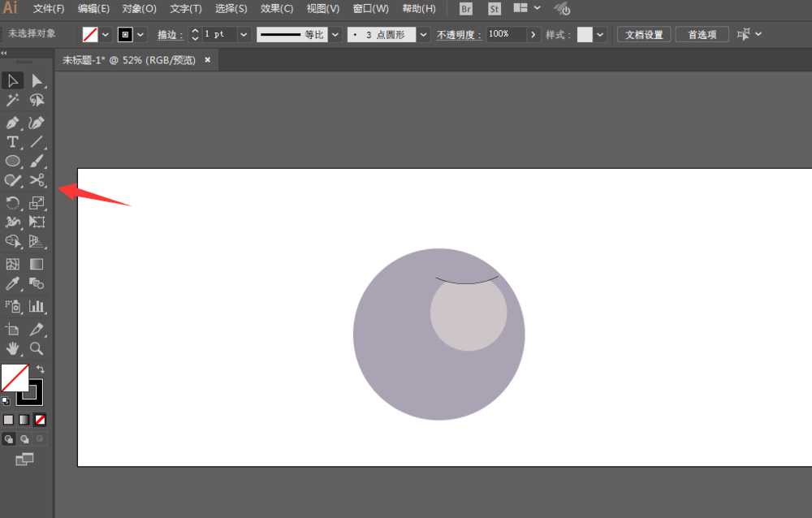Activate the Paintbrush tool

[x=36, y=162]
